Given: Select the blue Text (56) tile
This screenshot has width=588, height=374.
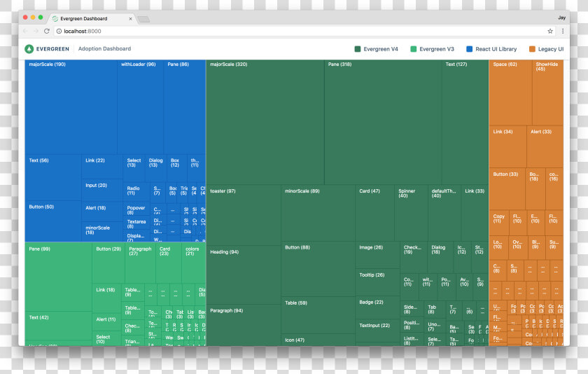Looking at the screenshot, I should tap(53, 177).
